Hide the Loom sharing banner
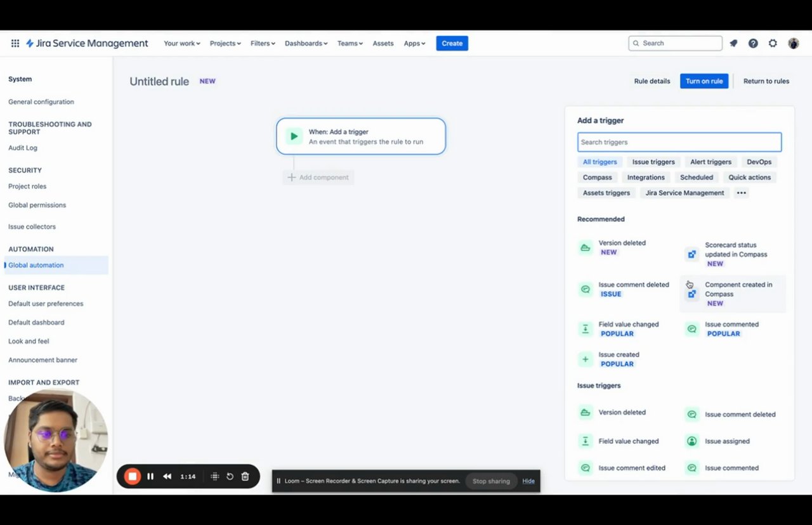The image size is (812, 525). coord(528,481)
